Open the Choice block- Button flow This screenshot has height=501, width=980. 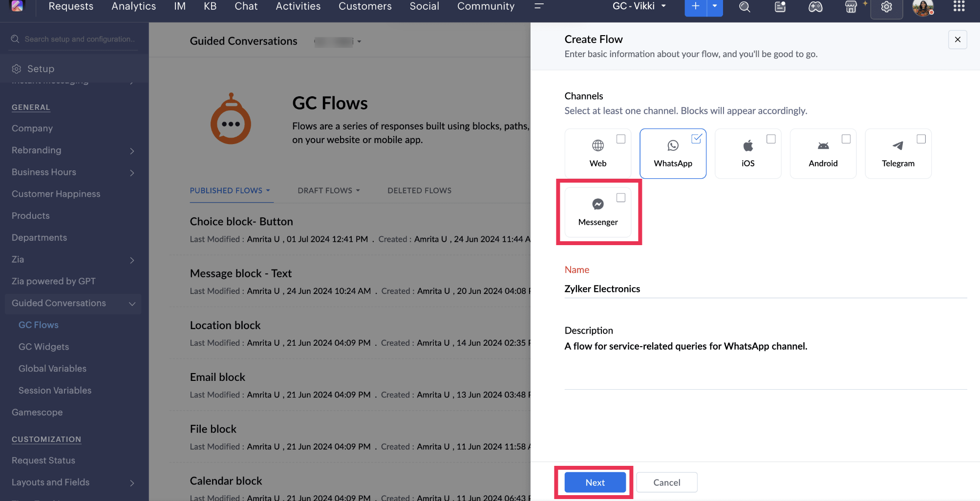point(241,222)
